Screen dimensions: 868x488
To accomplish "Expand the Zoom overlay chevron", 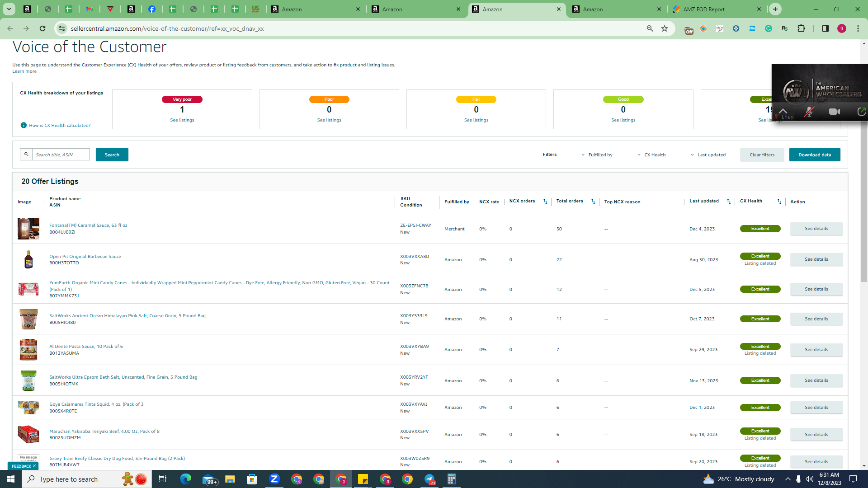I will click(x=783, y=111).
